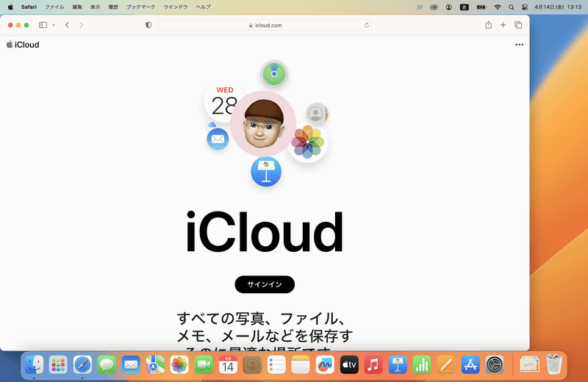The image size is (588, 382).
Task: Open the 表示 menu
Action: [x=96, y=7]
